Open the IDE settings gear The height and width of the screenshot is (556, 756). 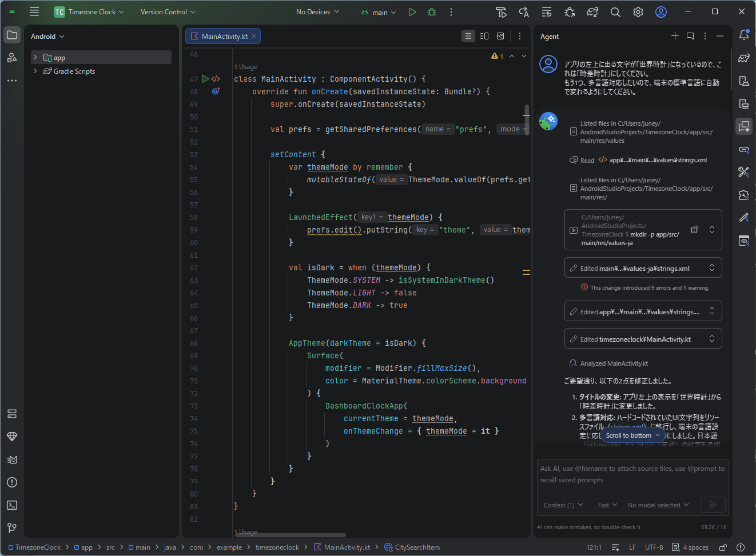(x=638, y=11)
